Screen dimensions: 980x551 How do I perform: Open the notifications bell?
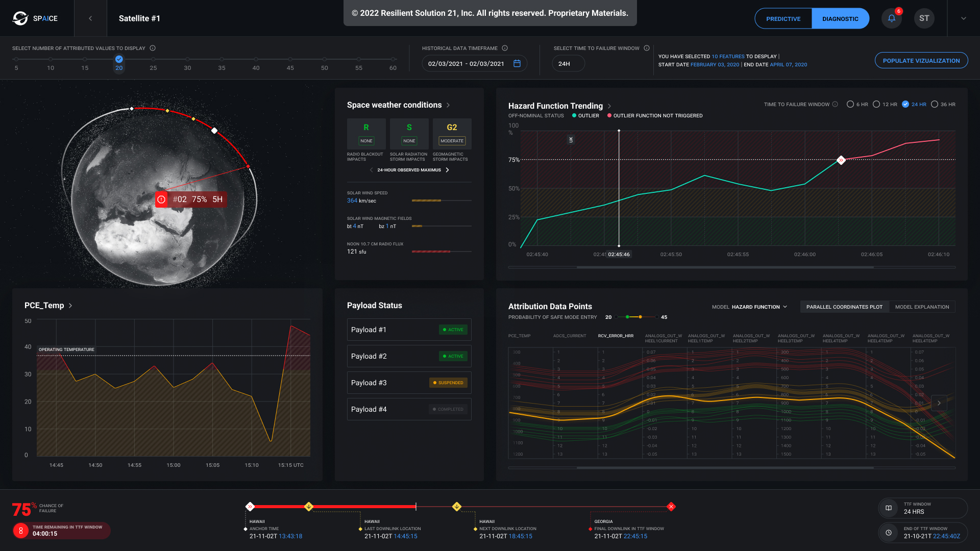(x=892, y=18)
